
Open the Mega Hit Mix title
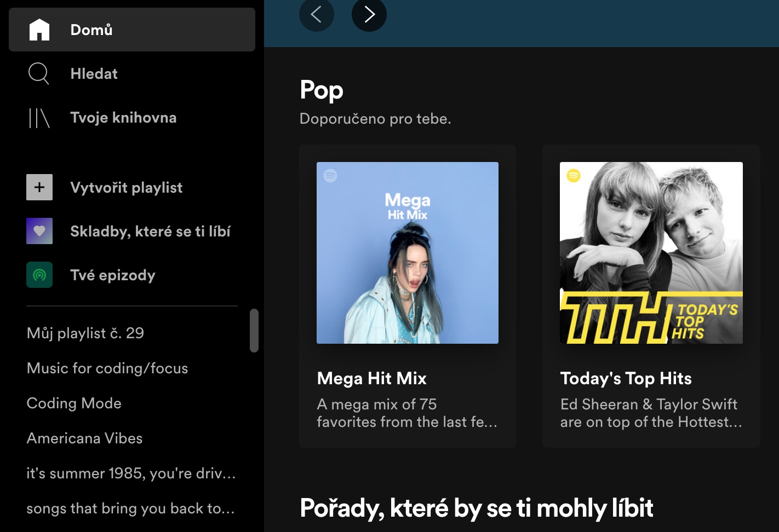click(x=371, y=378)
